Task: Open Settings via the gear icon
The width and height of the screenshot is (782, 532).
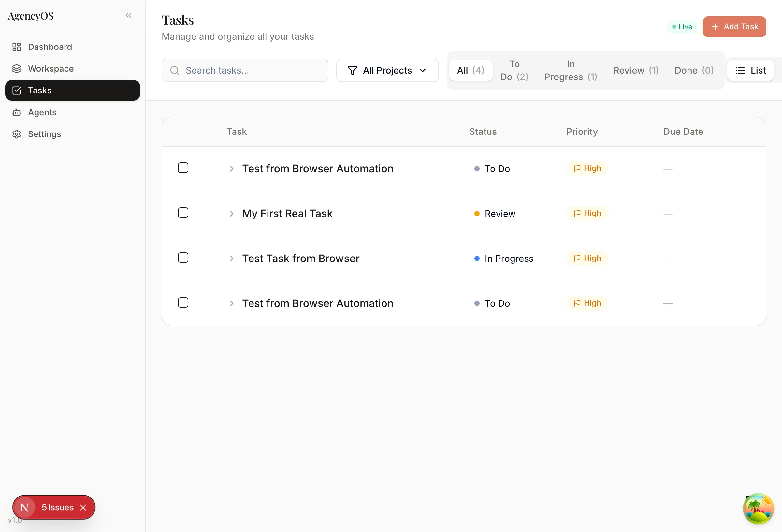Action: pyautogui.click(x=17, y=134)
